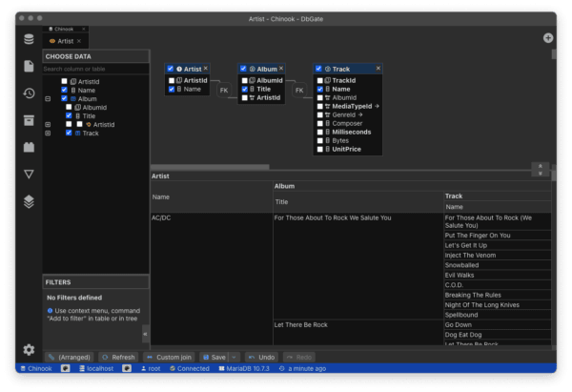Screen dimensions: 572x392
Task: Open the Save dropdown arrow
Action: (x=234, y=357)
